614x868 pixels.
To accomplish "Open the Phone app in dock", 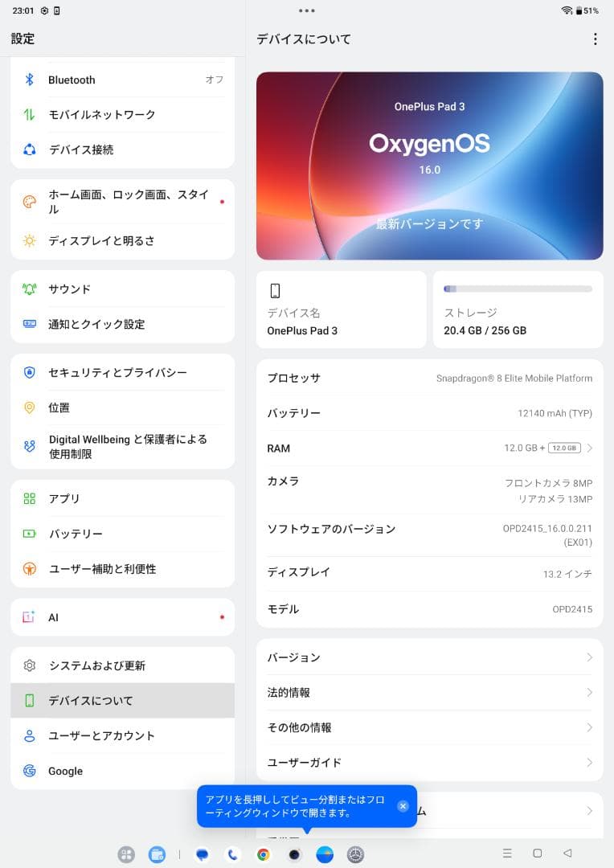I will (232, 854).
